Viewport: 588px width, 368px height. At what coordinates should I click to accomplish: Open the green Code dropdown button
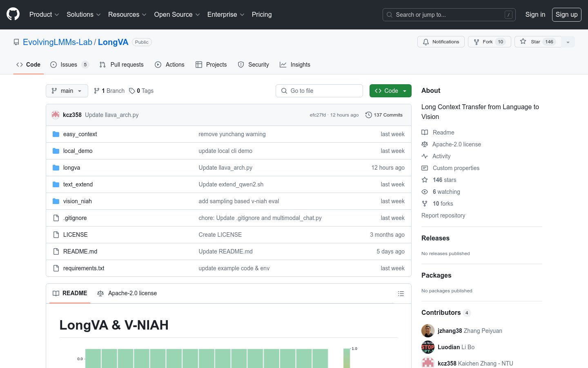(390, 91)
